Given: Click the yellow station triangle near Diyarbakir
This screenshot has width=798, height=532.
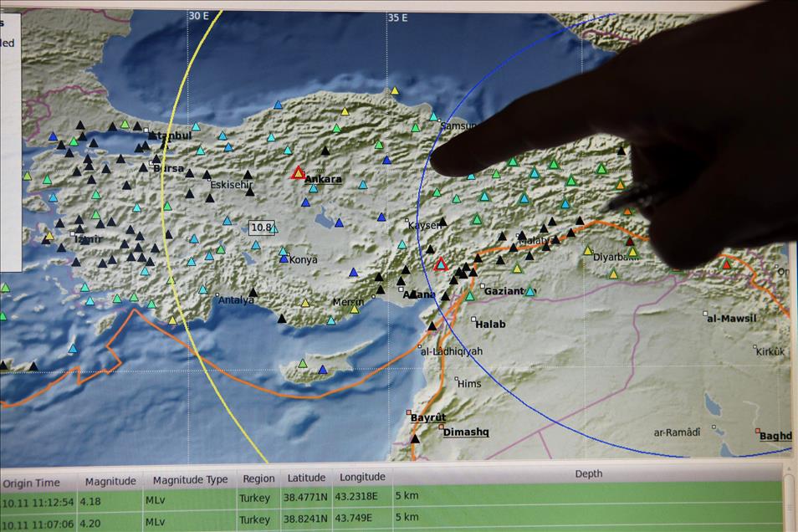Looking at the screenshot, I should click(588, 251).
